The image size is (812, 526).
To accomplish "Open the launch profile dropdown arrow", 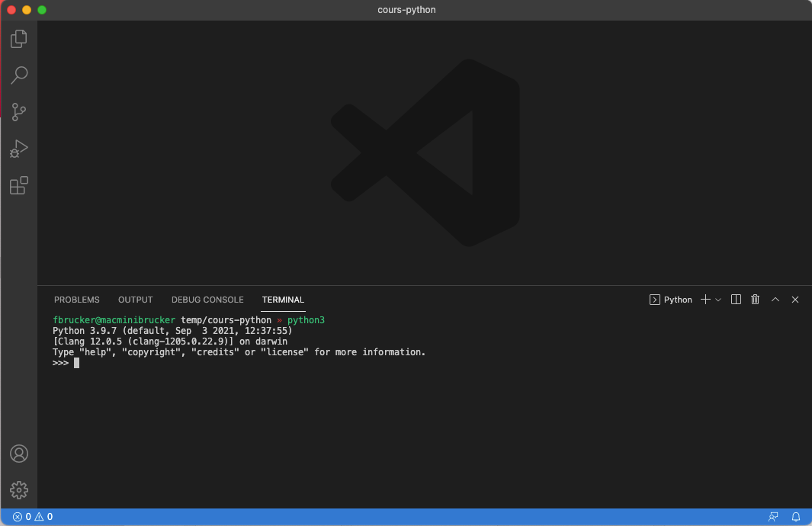I will click(718, 300).
